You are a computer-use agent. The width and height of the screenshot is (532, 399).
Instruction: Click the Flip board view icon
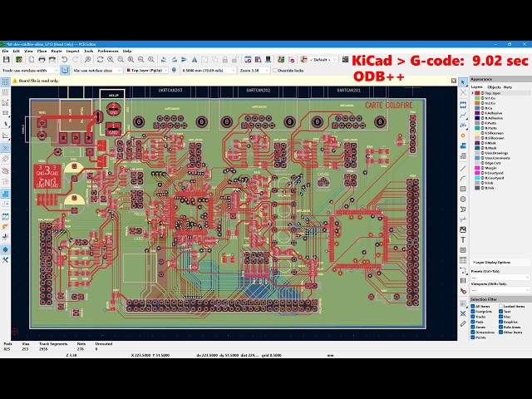pyautogui.click(x=195, y=60)
